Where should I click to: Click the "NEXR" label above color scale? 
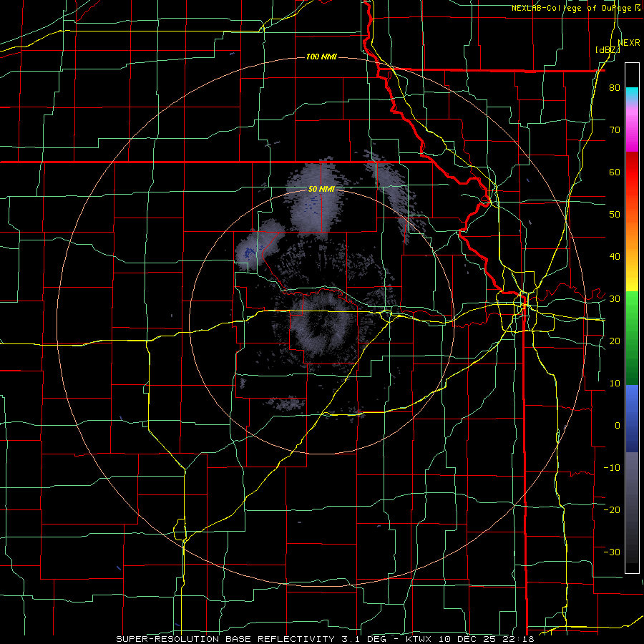click(629, 43)
